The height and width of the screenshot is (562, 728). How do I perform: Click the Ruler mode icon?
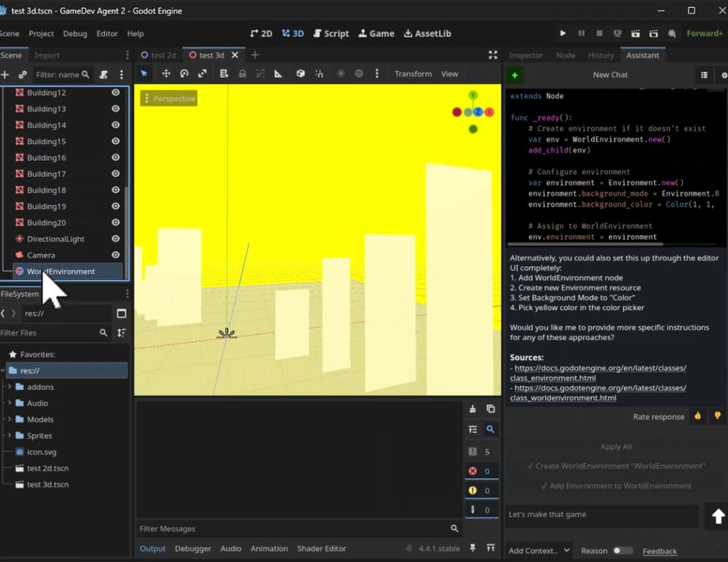[x=278, y=74]
